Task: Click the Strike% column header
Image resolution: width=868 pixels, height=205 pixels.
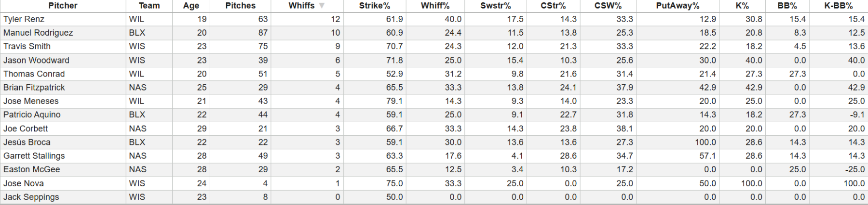Action: [374, 6]
